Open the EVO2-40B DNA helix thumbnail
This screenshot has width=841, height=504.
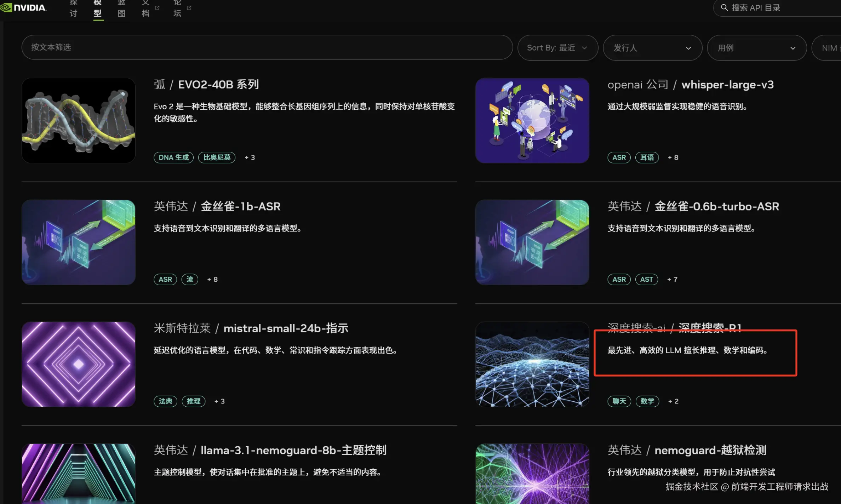click(78, 120)
